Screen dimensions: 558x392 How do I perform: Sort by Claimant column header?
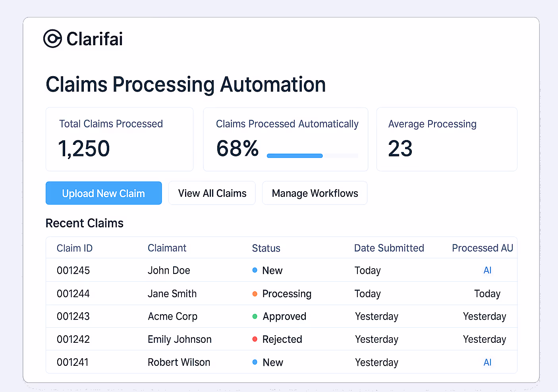point(167,248)
